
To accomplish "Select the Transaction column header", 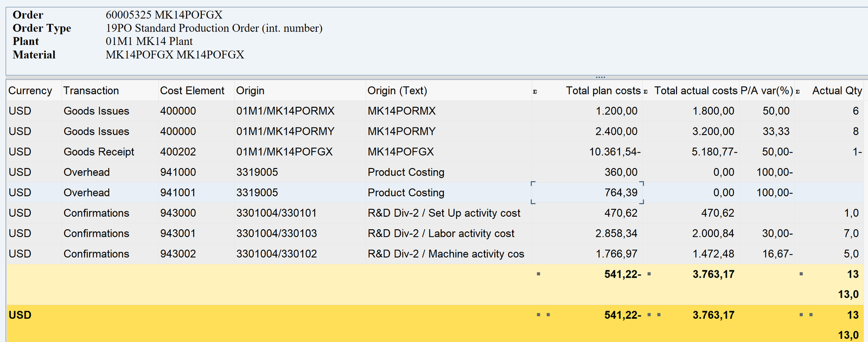I will click(91, 91).
